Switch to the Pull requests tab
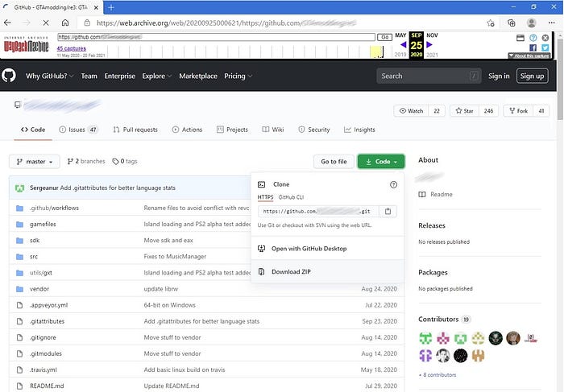564x392 pixels. (135, 130)
